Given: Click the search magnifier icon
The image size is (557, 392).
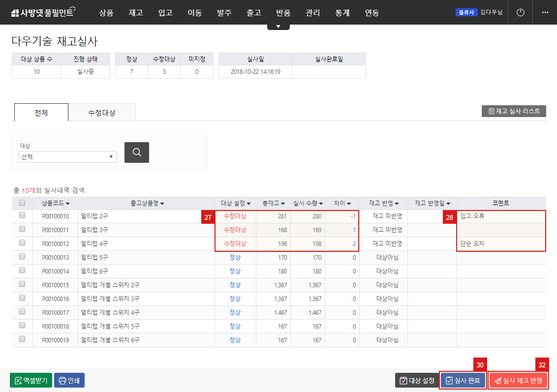Looking at the screenshot, I should [136, 152].
